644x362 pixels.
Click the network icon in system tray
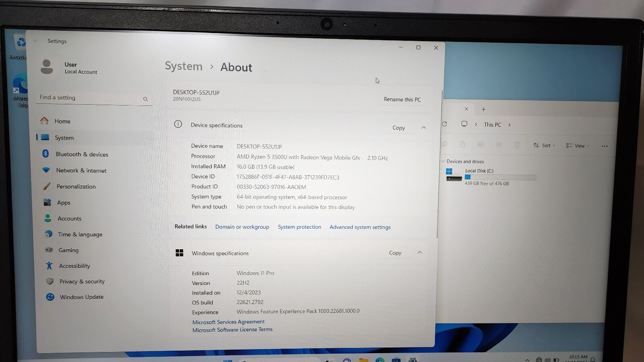click(539, 360)
